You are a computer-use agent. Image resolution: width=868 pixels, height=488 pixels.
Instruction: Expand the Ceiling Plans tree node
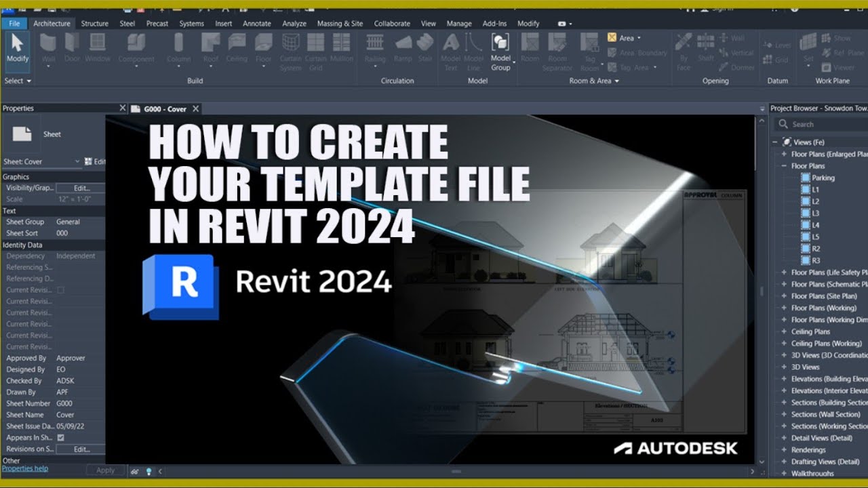point(784,331)
